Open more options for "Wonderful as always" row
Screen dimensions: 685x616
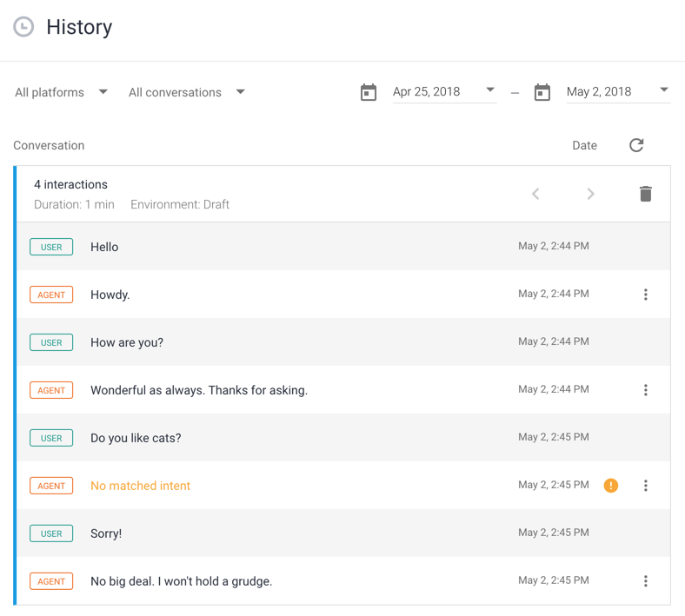pyautogui.click(x=645, y=390)
